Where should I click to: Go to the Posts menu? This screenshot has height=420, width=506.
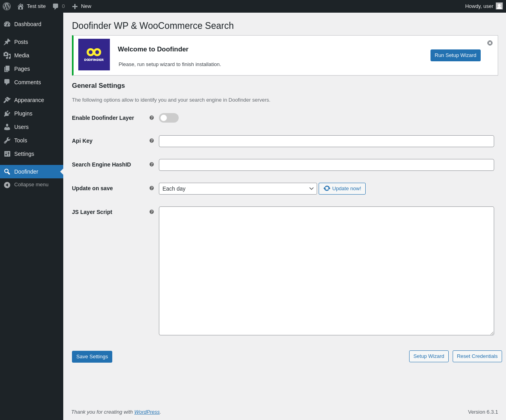[x=32, y=42]
